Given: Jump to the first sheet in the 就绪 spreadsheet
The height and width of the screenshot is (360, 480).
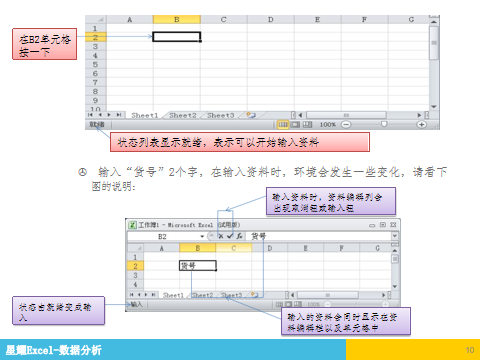Looking at the screenshot, I should (90, 115).
